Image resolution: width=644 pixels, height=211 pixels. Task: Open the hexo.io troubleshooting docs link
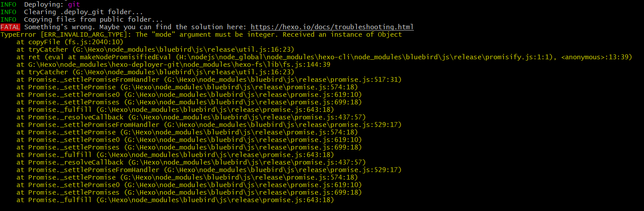(332, 27)
